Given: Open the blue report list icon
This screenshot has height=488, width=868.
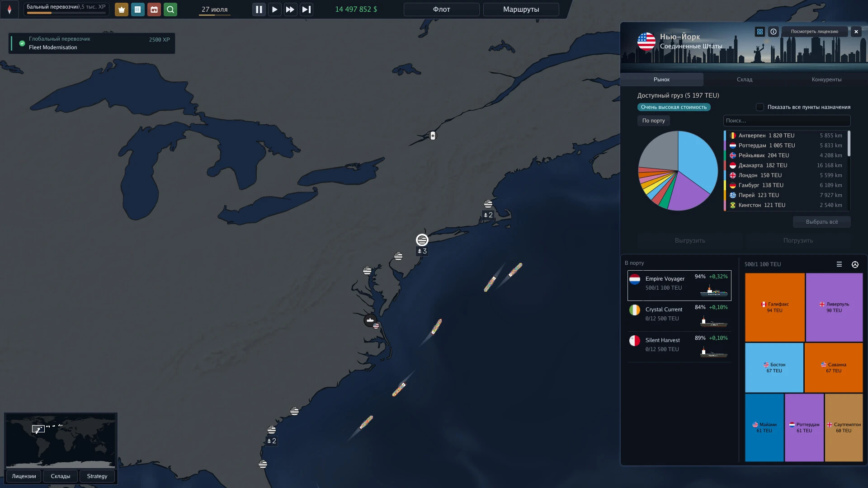Looking at the screenshot, I should click(137, 9).
